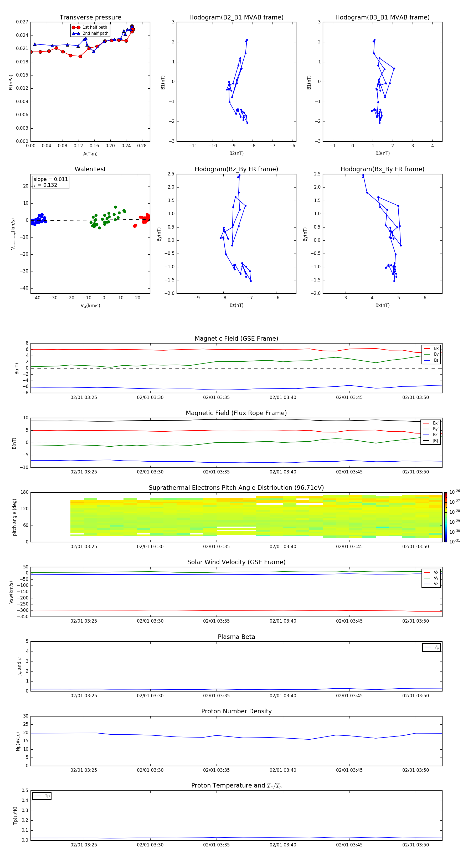
Task: Select the "WalenTest" plot title
Action: tap(90, 169)
